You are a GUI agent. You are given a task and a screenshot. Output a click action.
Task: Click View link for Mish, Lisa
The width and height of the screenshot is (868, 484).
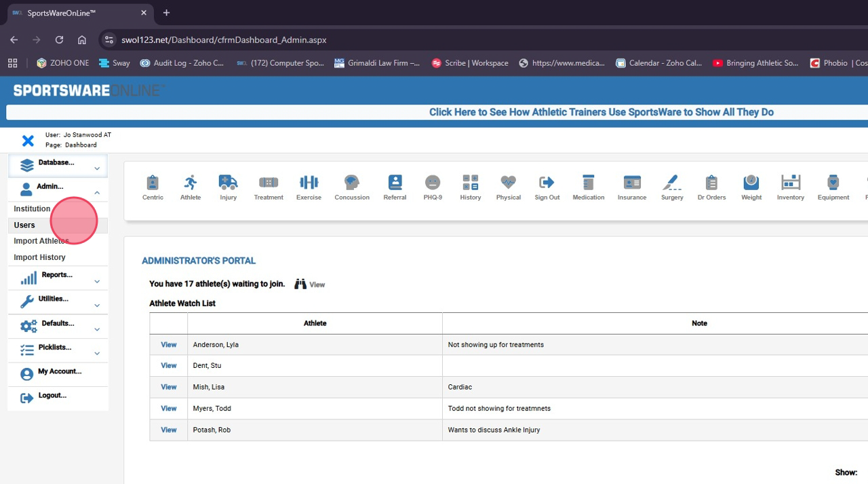[168, 387]
